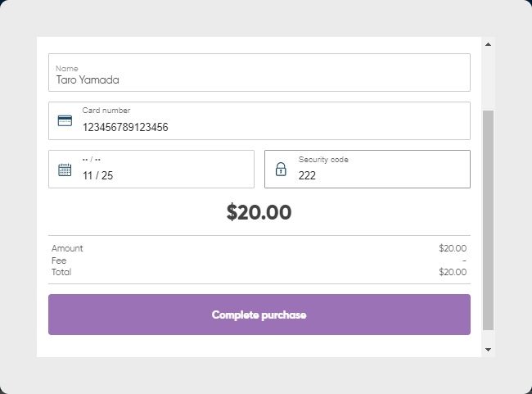This screenshot has width=532, height=394.
Task: Click the expiry date field showing 11 / 25
Action: [164, 174]
